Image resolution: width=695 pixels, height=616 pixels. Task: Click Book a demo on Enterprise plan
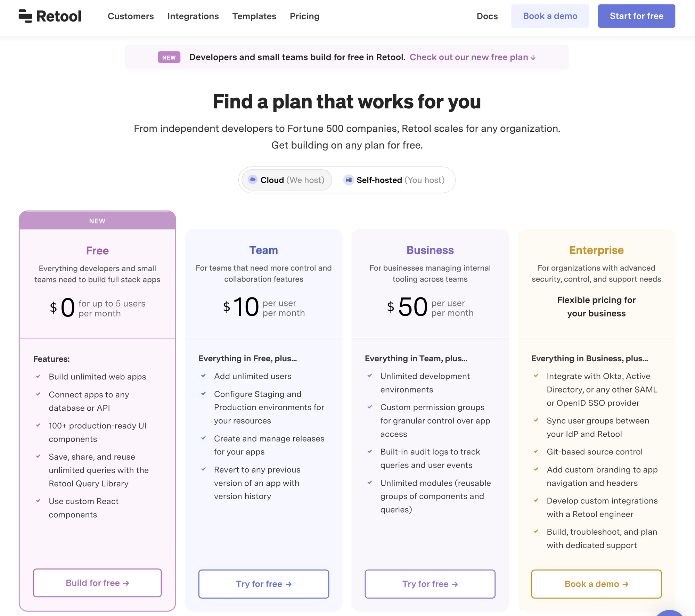click(596, 584)
